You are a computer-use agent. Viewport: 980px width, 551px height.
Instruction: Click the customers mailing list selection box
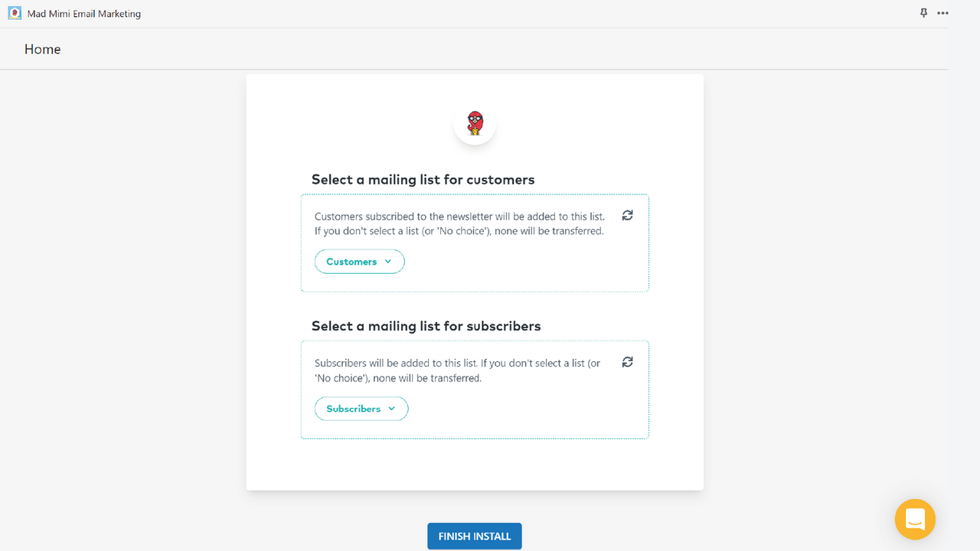475,242
